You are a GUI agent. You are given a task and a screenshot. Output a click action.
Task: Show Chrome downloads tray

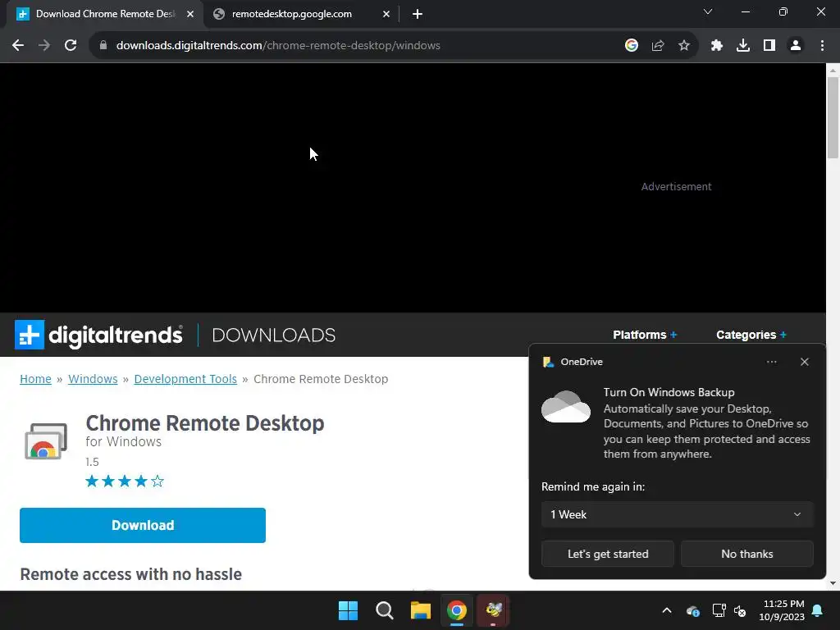tap(743, 46)
